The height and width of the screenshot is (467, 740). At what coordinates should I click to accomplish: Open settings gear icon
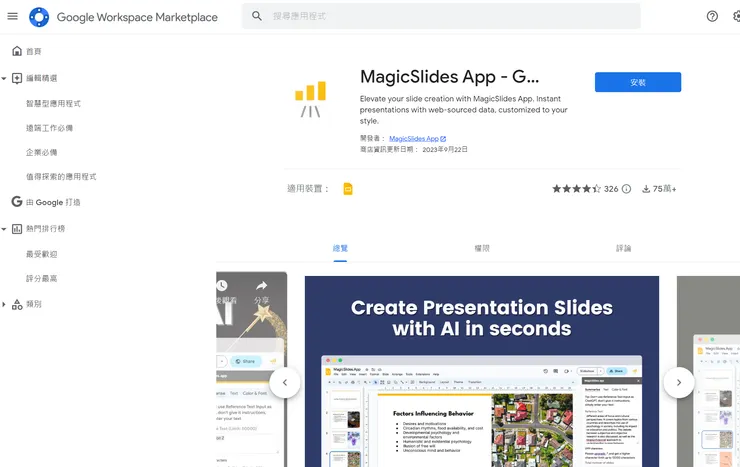point(737,17)
